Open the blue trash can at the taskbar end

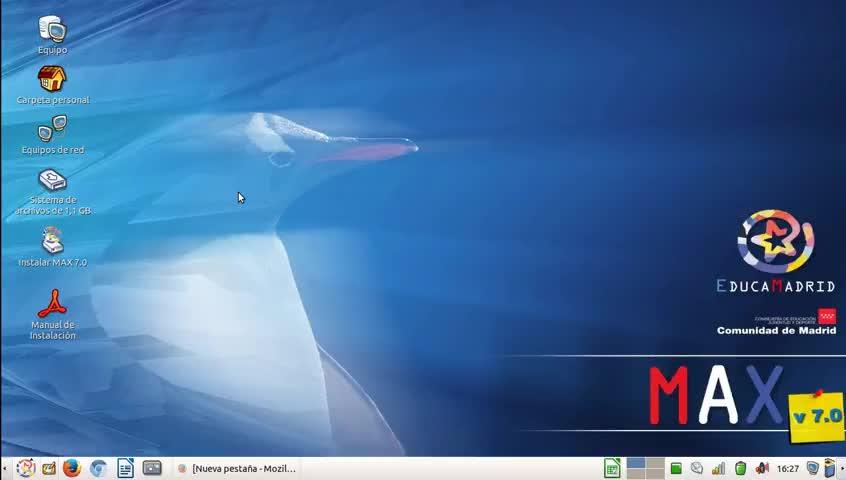pos(830,468)
